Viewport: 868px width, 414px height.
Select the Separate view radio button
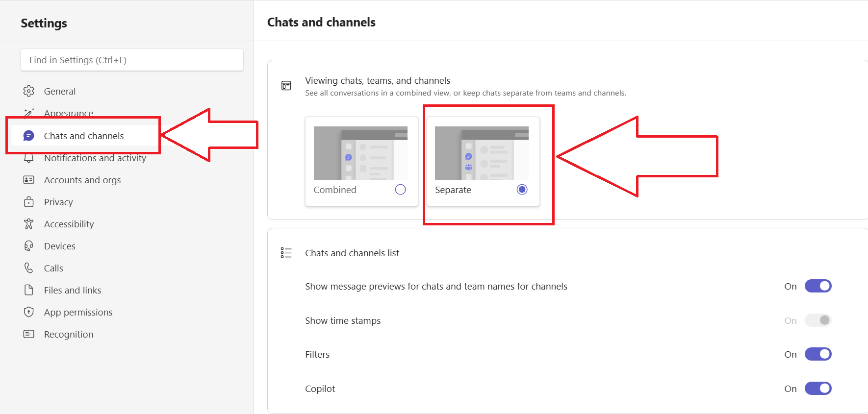[x=522, y=190]
